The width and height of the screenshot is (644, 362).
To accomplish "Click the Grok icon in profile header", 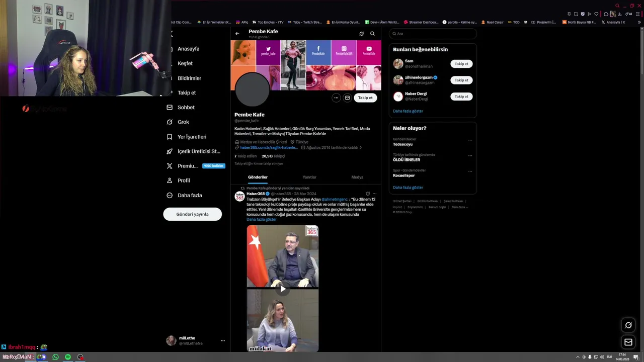I will coord(361,34).
